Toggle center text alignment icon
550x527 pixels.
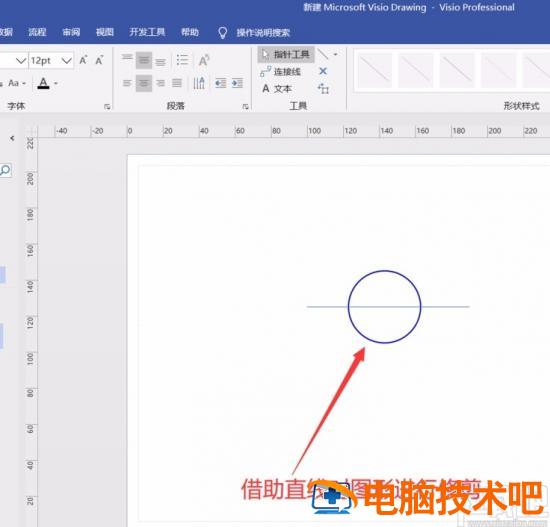(x=144, y=83)
